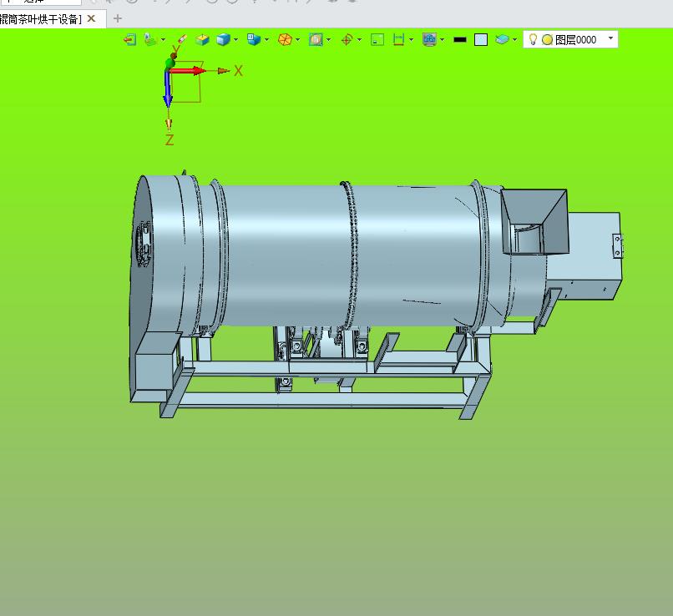Click the X axis label of coordinate triad
This screenshot has height=616, width=673.
[238, 71]
